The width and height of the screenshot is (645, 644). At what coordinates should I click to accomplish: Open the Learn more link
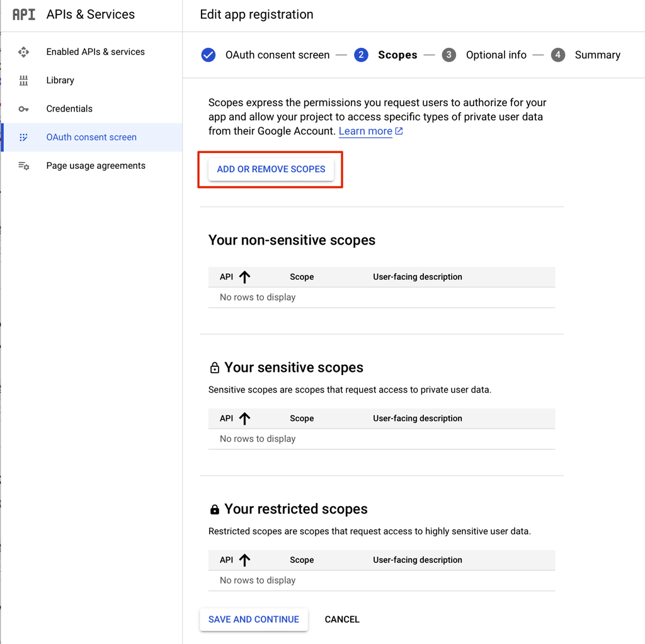pyautogui.click(x=365, y=131)
